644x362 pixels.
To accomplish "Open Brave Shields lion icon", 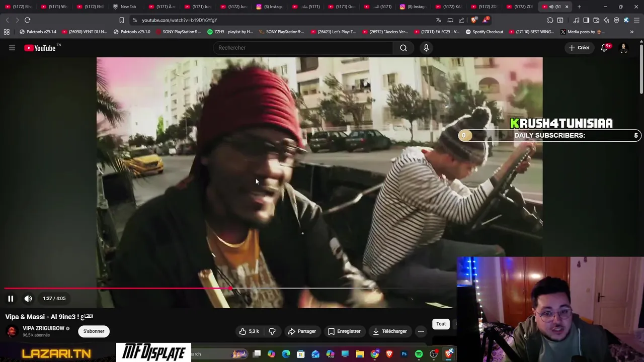I will (474, 20).
